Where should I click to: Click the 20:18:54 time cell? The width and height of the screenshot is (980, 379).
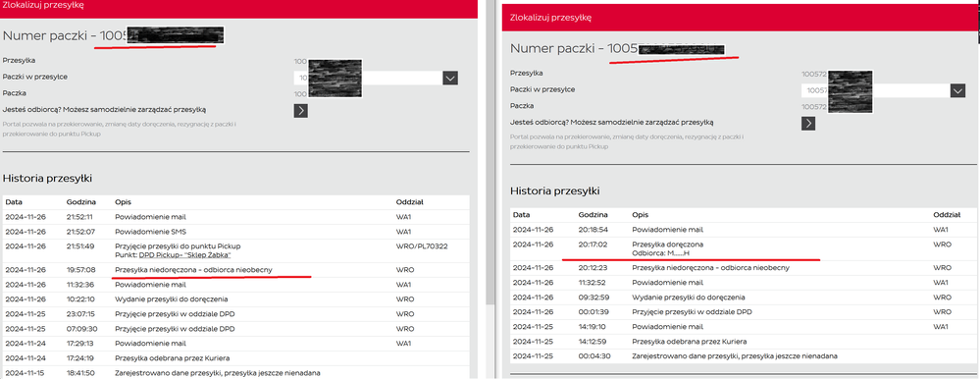point(593,230)
